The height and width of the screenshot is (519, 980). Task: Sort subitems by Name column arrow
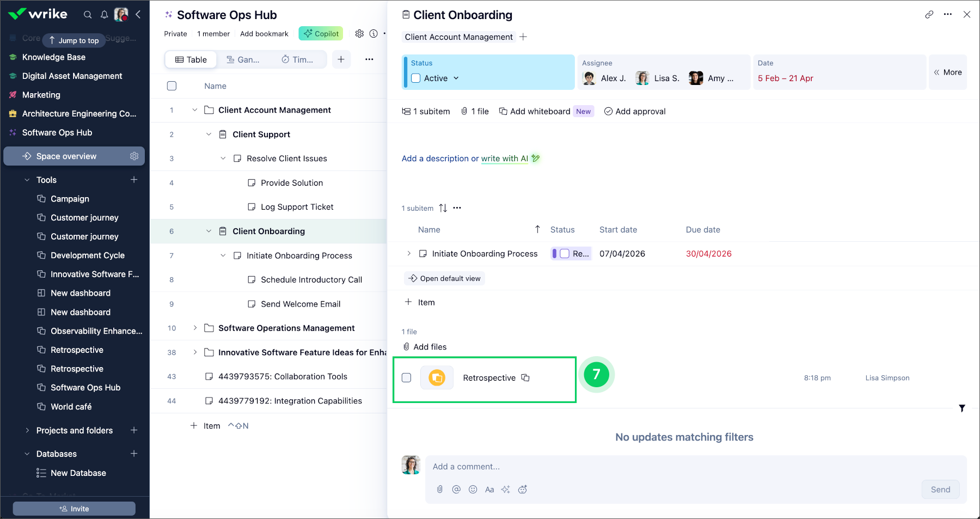[x=537, y=230]
